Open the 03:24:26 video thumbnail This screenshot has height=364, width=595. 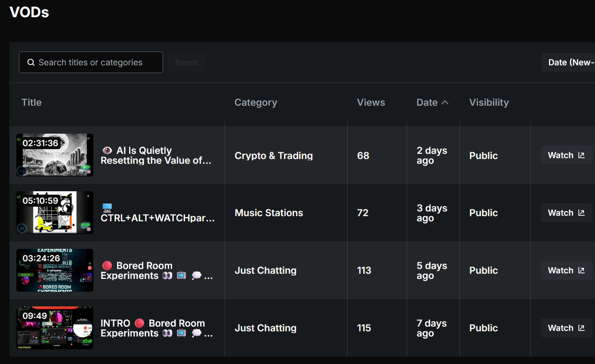click(x=55, y=270)
